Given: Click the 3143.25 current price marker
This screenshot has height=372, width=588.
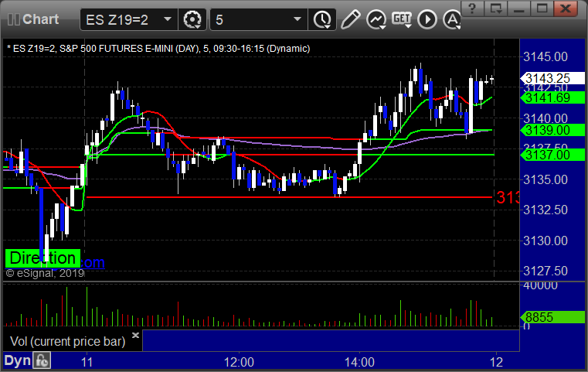Looking at the screenshot, I should pos(552,78).
